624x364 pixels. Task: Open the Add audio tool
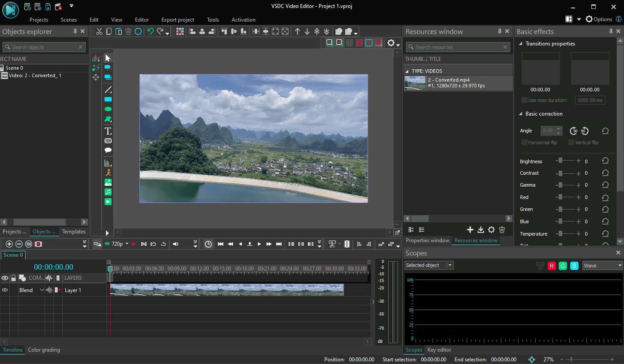click(x=108, y=192)
